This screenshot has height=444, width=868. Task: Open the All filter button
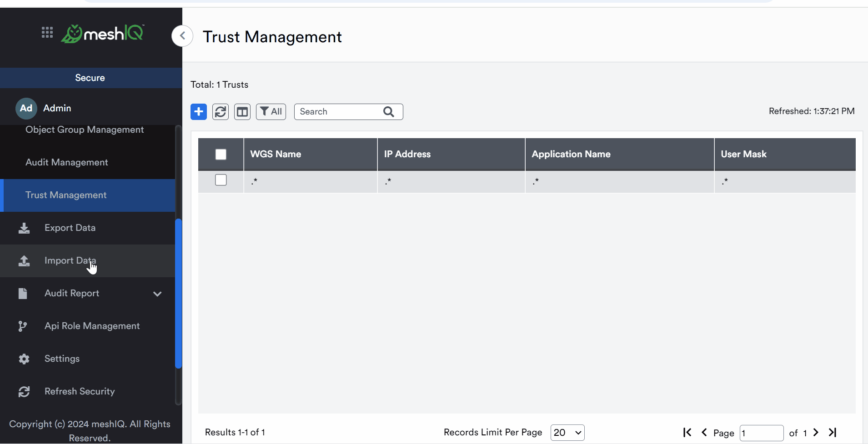coord(271,112)
